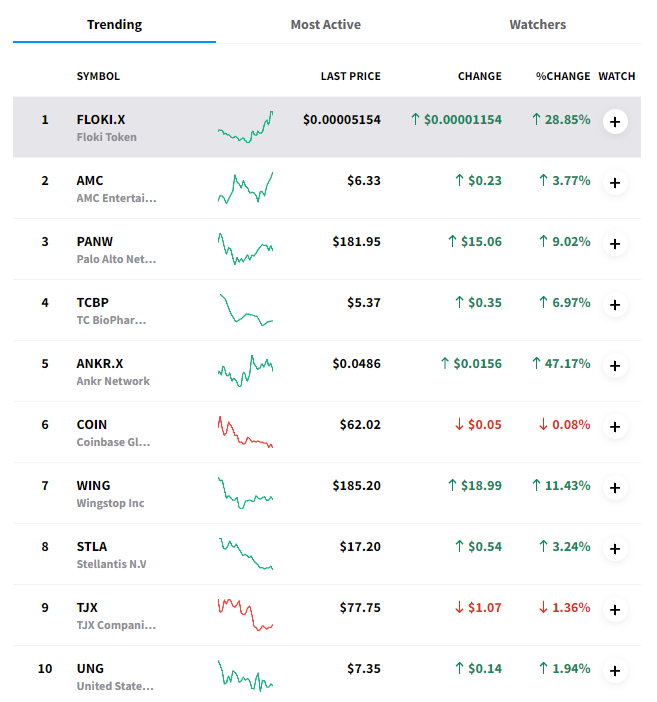Select the Wingstop Inc company name
657x702 pixels.
[x=110, y=503]
